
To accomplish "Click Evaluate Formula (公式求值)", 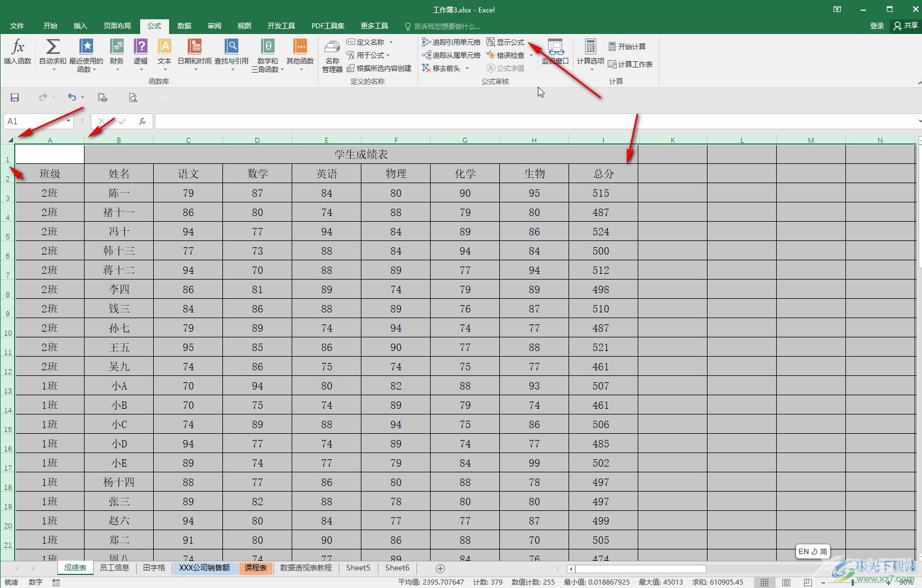I will [x=505, y=68].
